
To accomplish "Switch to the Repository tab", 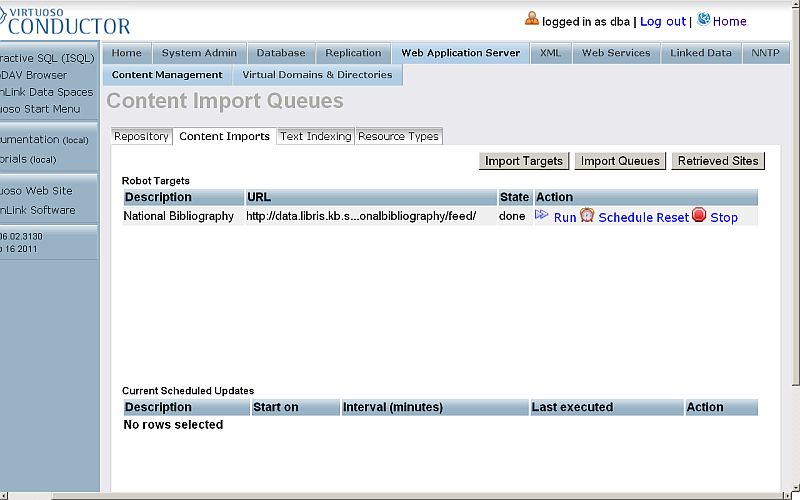I will (141, 137).
